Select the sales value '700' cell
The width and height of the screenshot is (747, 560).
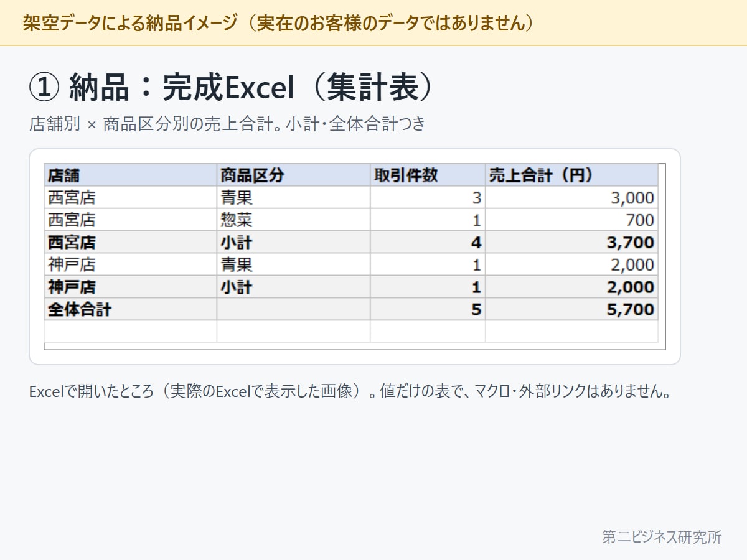[x=571, y=220]
